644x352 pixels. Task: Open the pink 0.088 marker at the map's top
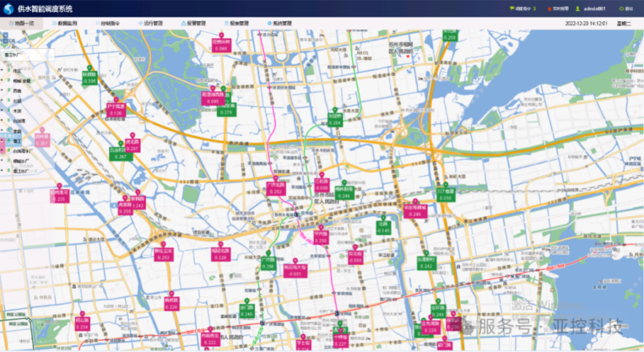[x=221, y=45]
